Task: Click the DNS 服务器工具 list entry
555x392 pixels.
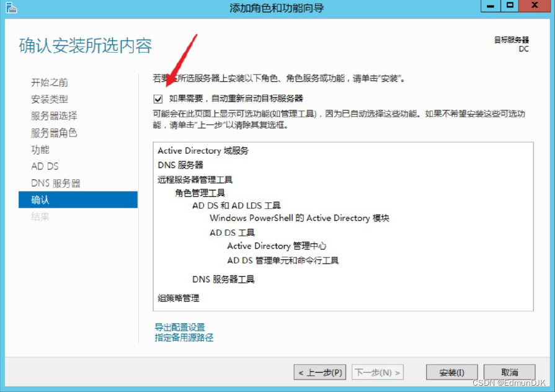Action: 223,279
